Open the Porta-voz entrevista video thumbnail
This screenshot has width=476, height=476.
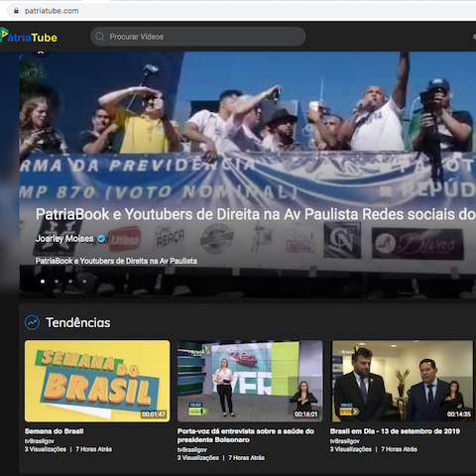click(x=250, y=381)
